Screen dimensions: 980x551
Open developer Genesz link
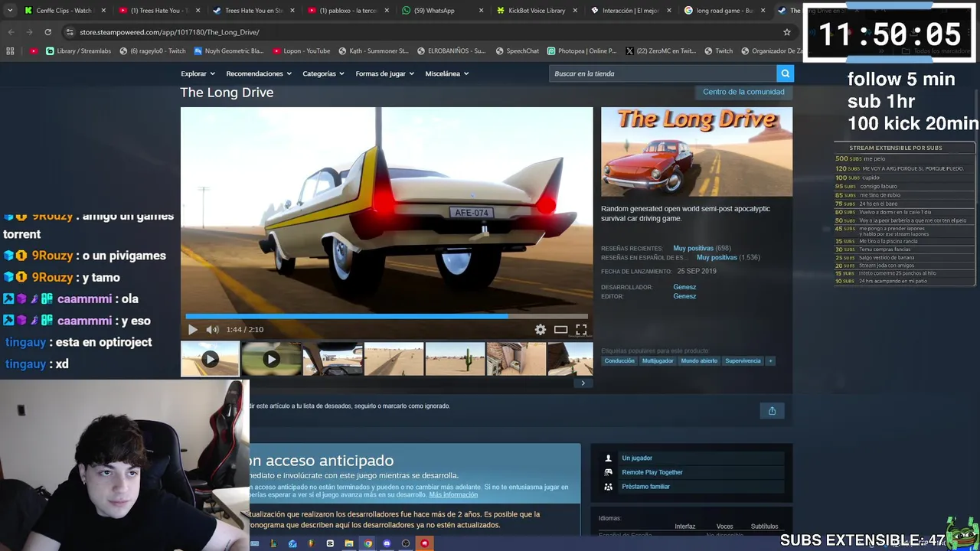[684, 288]
